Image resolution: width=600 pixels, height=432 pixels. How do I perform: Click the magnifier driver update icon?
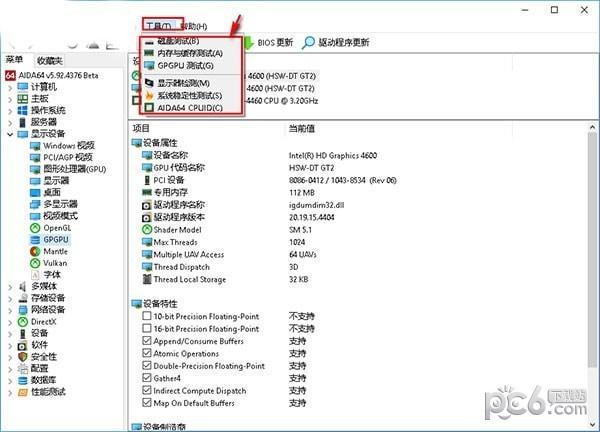308,42
